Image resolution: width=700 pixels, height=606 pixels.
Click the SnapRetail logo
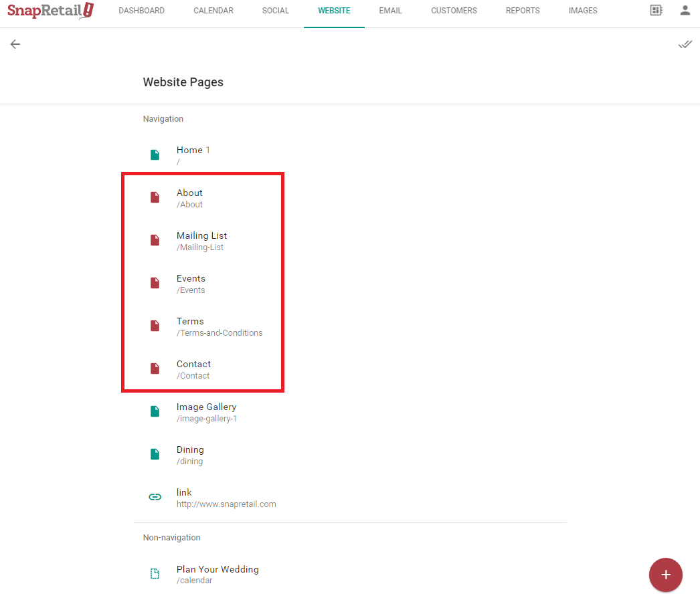pos(50,11)
